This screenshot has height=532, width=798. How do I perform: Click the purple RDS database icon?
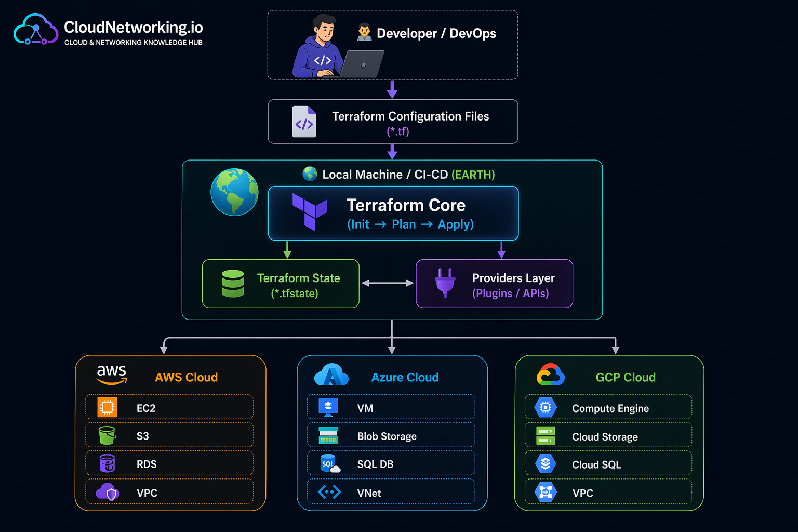(107, 463)
